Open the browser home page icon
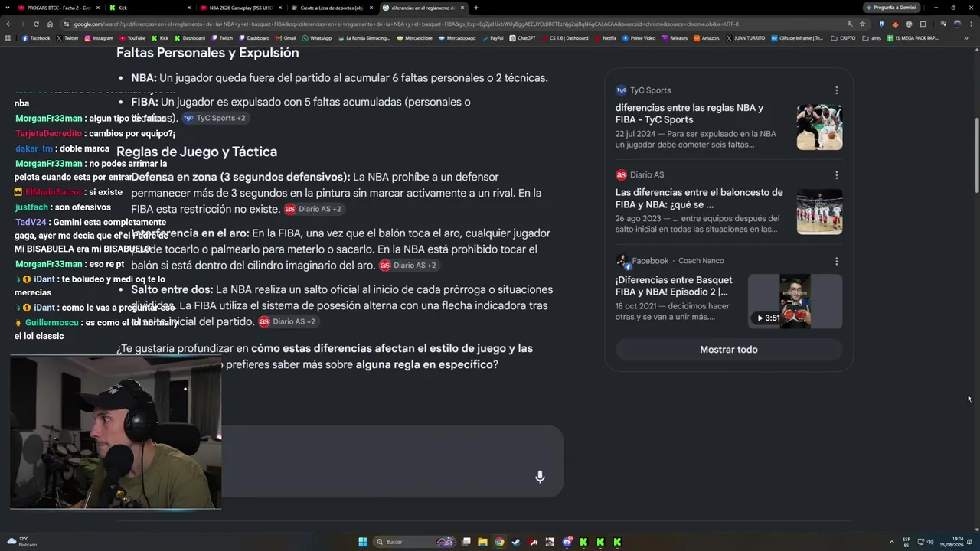This screenshot has height=551, width=980. 50,24
